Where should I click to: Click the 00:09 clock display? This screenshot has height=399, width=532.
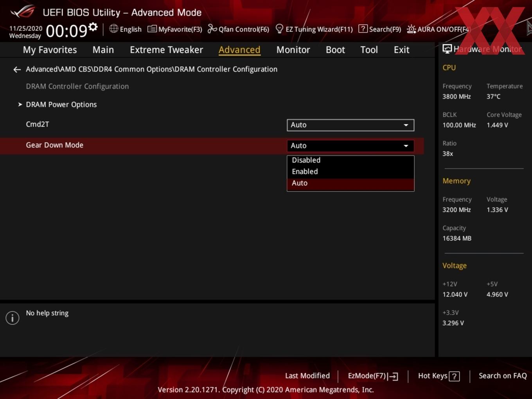click(x=66, y=31)
